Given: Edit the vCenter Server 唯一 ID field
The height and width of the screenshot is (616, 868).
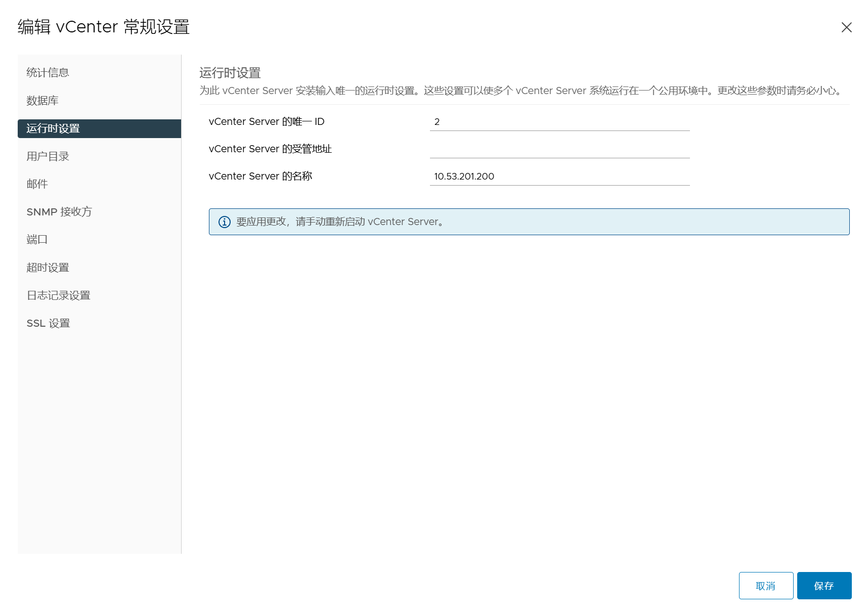Looking at the screenshot, I should tap(559, 121).
